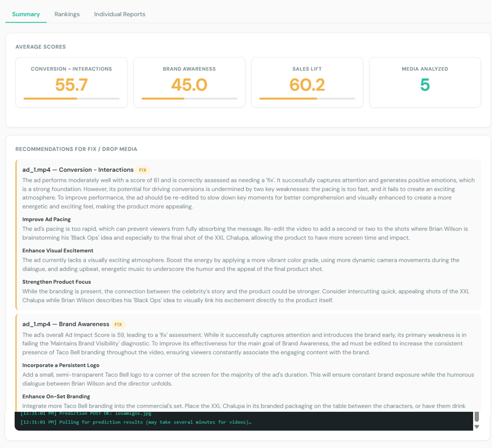The width and height of the screenshot is (492, 448).
Task: Click the ad_1.mp4 Conversion - Interactions title
Action: pyautogui.click(x=78, y=170)
